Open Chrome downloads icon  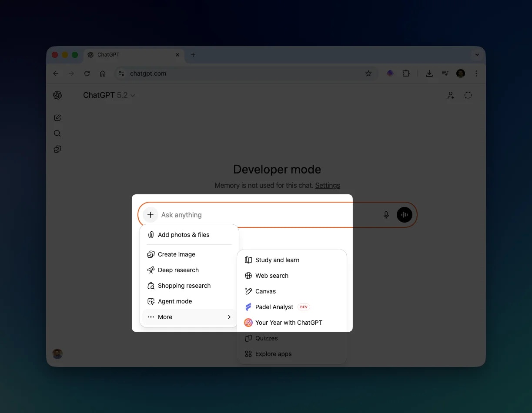coord(429,73)
